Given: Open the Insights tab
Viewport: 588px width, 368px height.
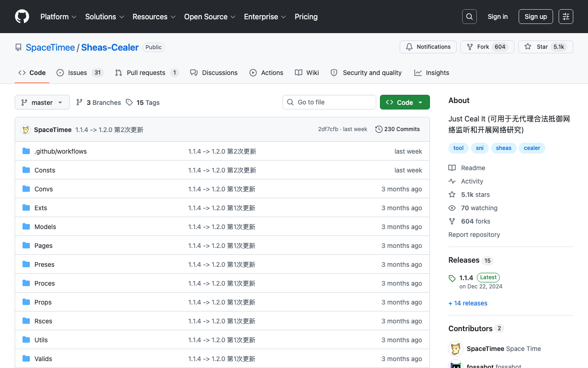Looking at the screenshot, I should (x=432, y=73).
